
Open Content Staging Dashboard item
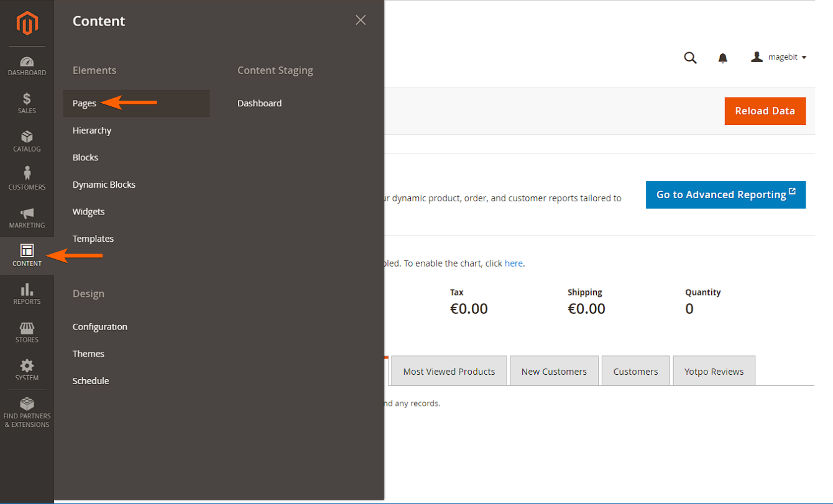[259, 103]
